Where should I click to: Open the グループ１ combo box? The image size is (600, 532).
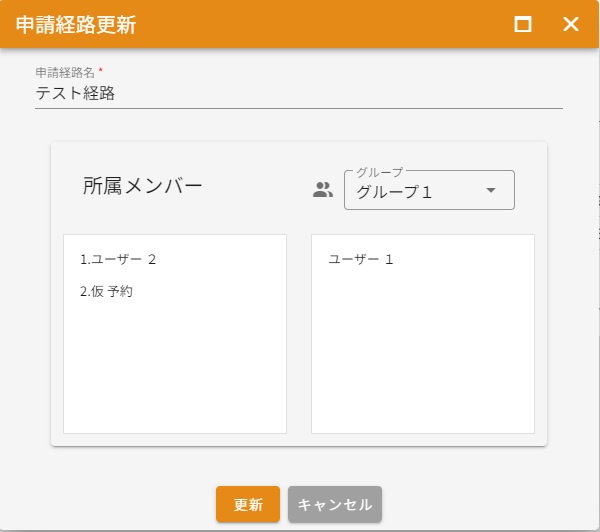(415, 192)
